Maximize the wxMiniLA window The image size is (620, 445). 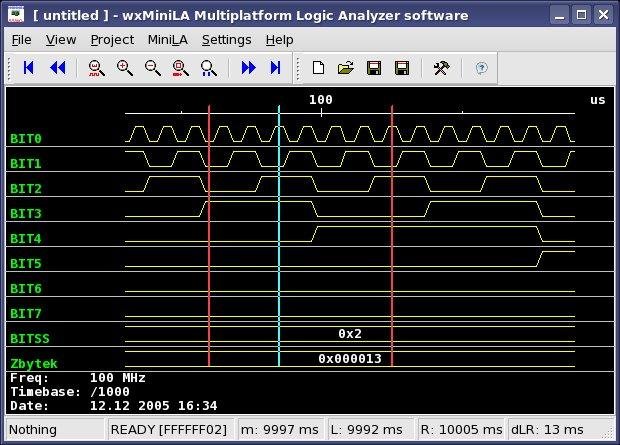(581, 15)
